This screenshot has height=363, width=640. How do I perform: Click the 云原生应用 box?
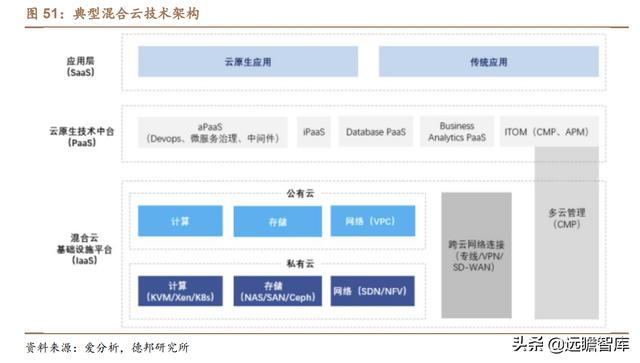coord(248,62)
